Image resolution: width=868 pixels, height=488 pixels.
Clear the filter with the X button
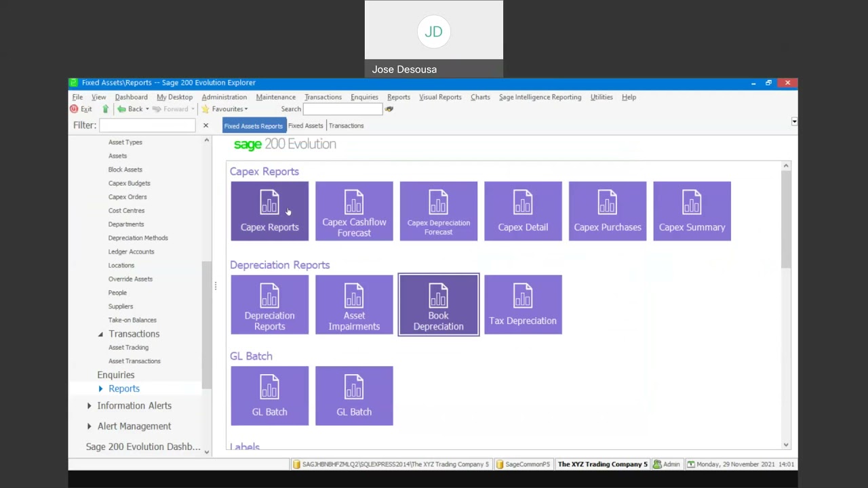click(x=205, y=125)
